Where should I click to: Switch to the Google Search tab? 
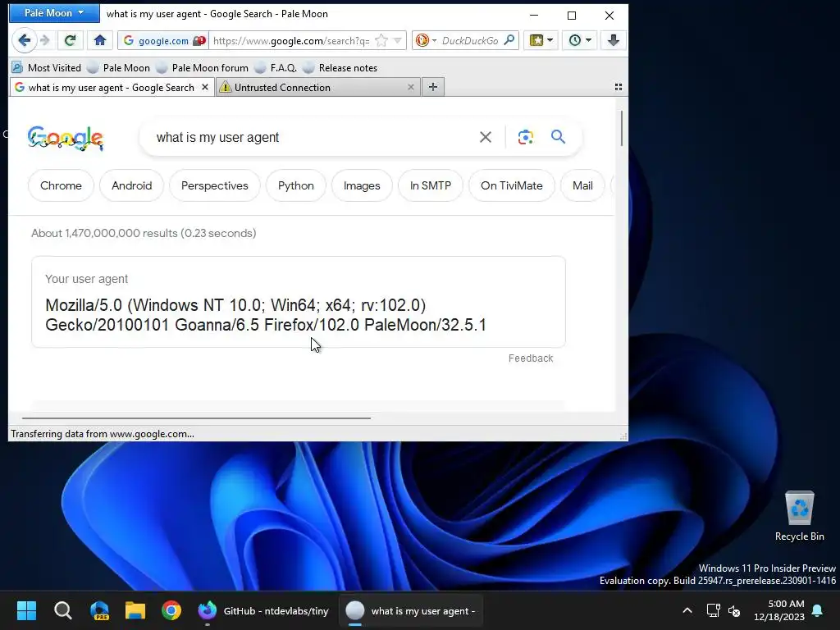coord(112,87)
